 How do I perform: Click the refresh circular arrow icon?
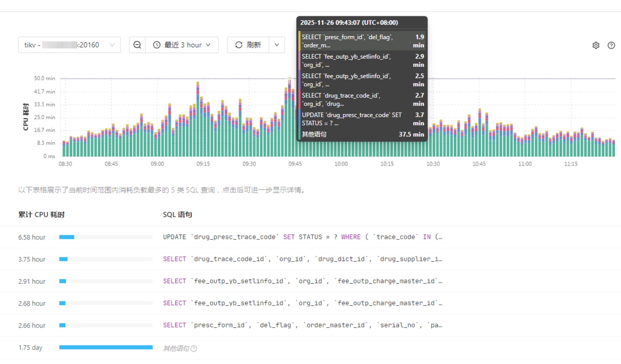pos(239,45)
